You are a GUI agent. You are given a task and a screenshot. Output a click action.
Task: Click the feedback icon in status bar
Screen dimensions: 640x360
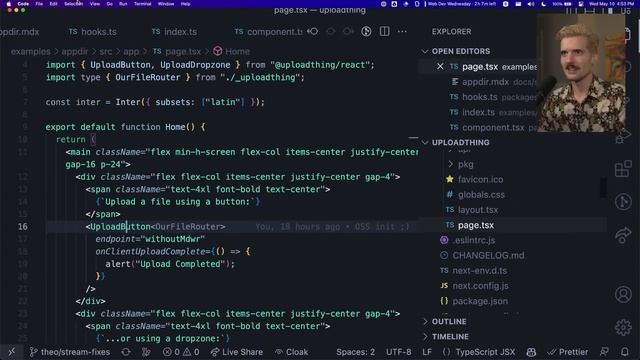604,352
